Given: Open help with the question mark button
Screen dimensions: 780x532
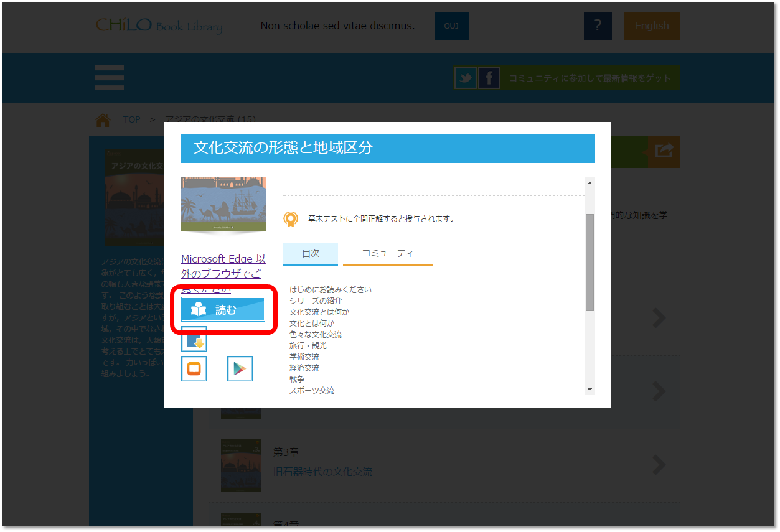Looking at the screenshot, I should pyautogui.click(x=598, y=26).
